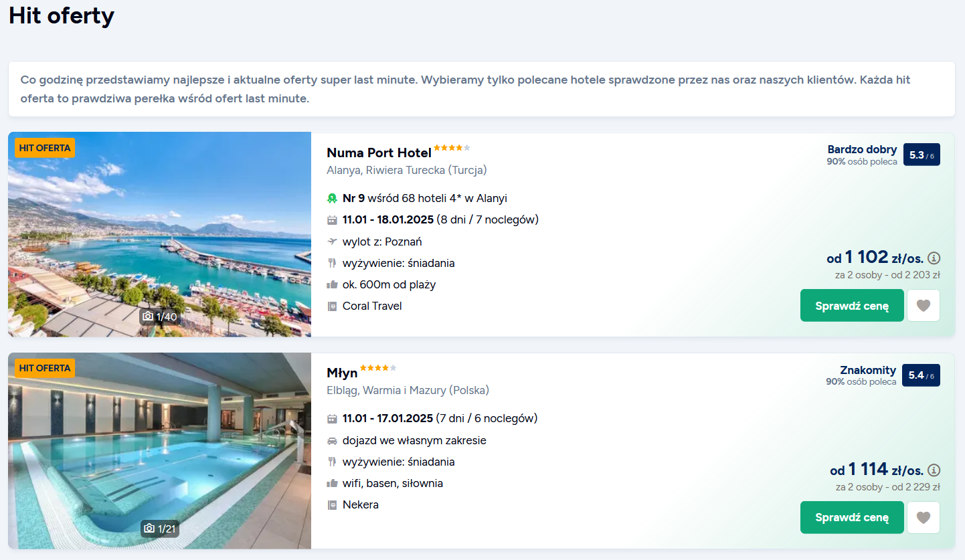
Task: Add Młyn hotel to favorites heart
Action: coord(924,518)
